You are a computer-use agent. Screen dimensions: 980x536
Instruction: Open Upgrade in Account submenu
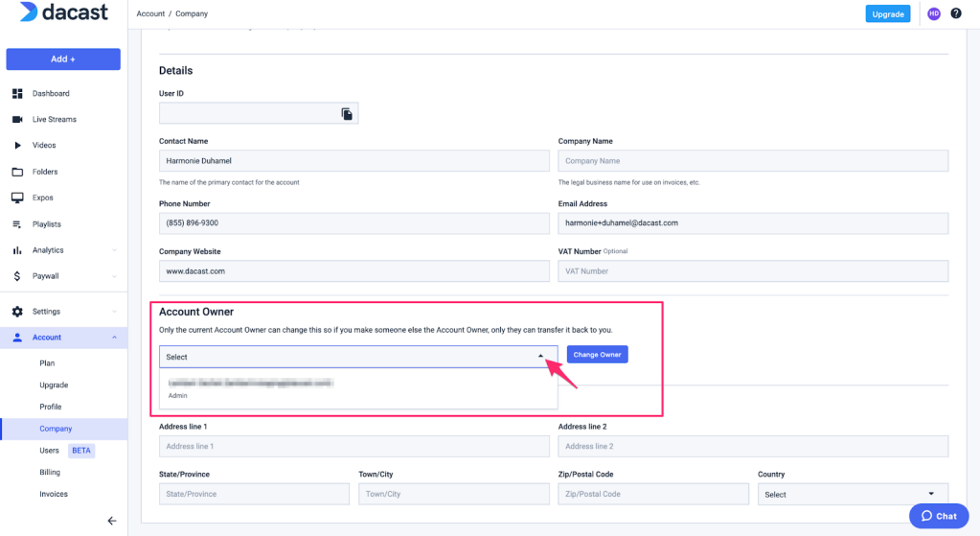pos(54,385)
